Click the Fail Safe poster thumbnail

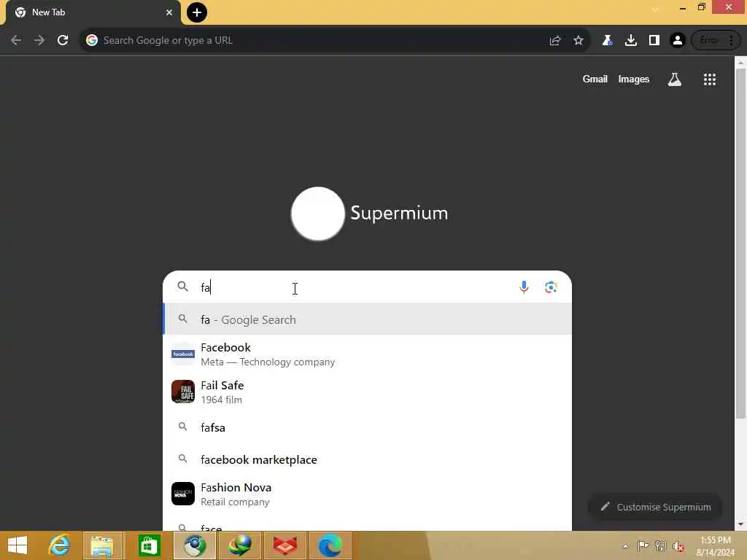pos(183,392)
